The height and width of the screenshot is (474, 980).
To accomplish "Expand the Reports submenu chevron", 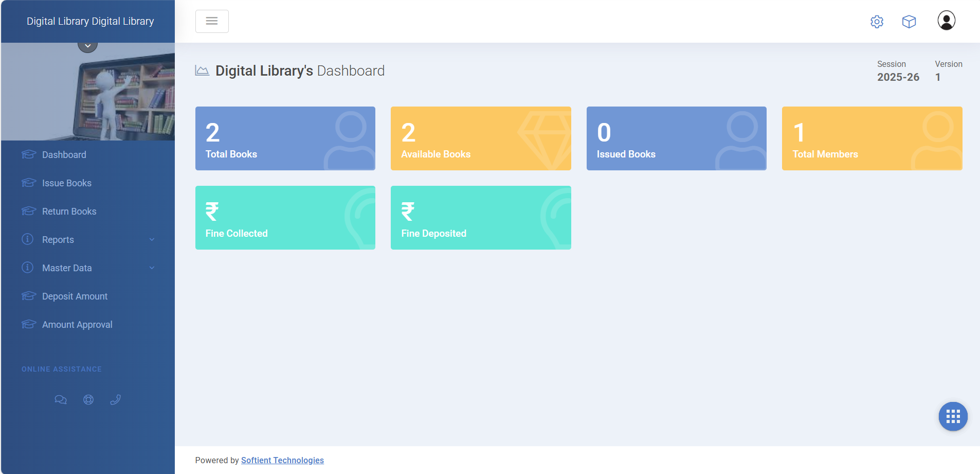I will [x=152, y=239].
